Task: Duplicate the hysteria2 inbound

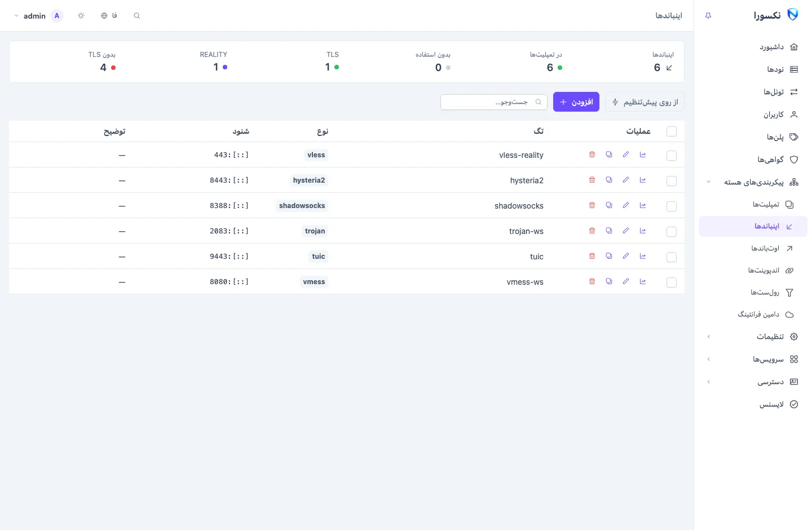Action: click(x=609, y=180)
